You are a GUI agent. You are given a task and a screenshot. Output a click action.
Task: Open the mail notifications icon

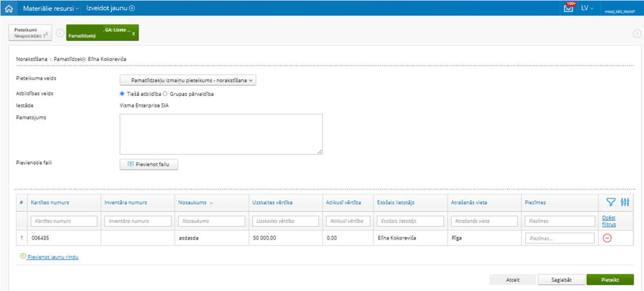click(569, 8)
